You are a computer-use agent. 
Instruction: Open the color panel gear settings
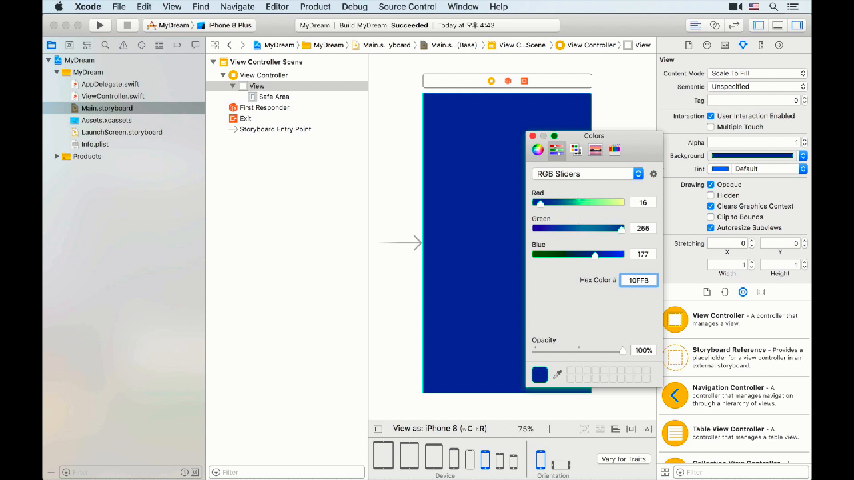(x=653, y=174)
